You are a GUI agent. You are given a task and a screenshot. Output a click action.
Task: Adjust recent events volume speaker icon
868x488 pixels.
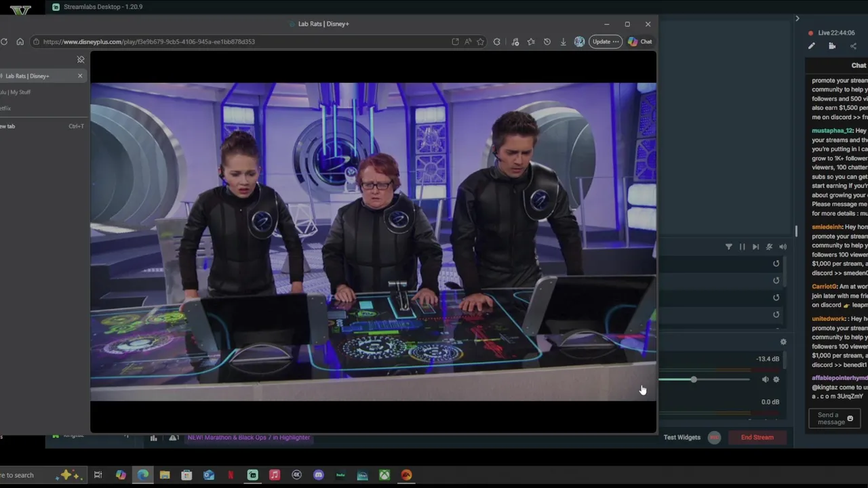tap(783, 247)
